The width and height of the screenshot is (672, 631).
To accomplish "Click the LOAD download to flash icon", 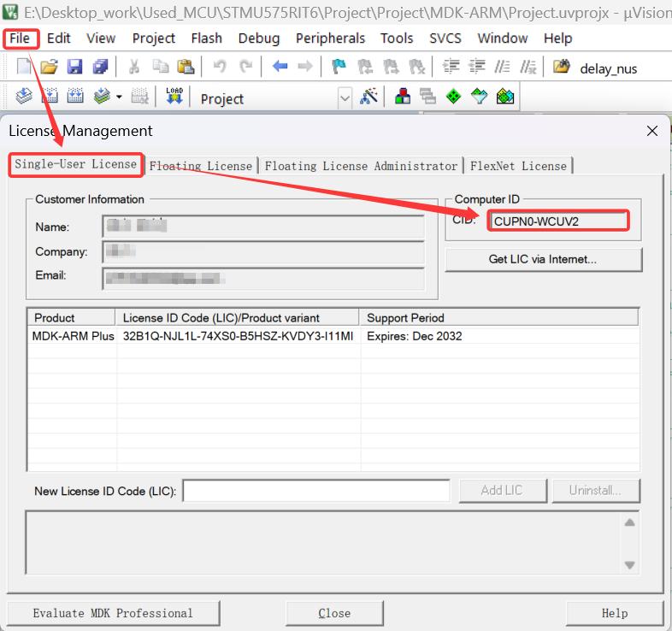I will click(174, 96).
